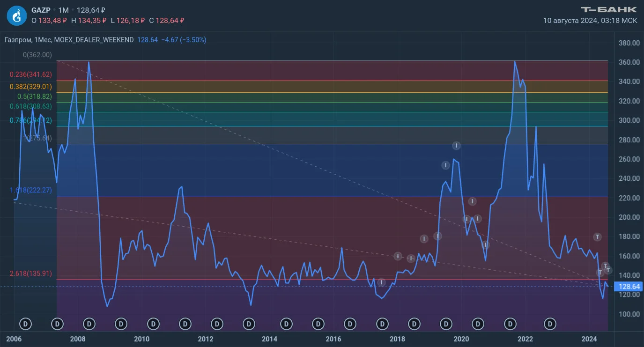
Task: Click the Gazprom round logo icon
Action: pos(16,15)
